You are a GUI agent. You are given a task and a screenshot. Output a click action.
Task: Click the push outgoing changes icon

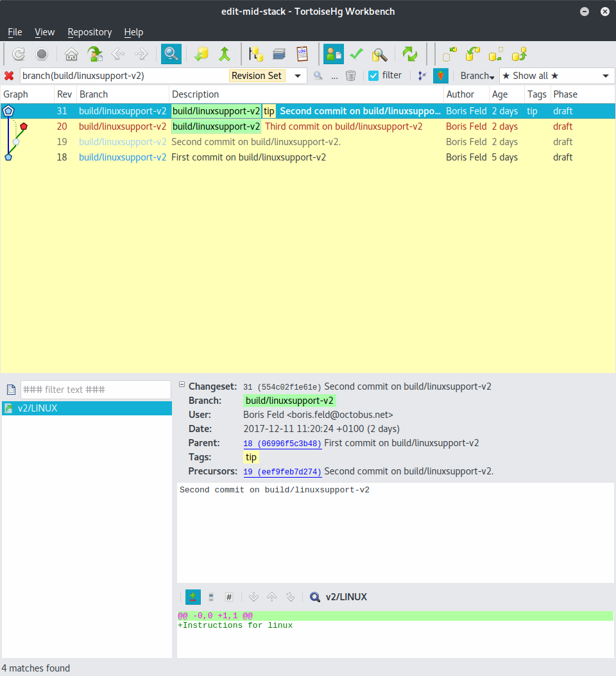click(519, 55)
